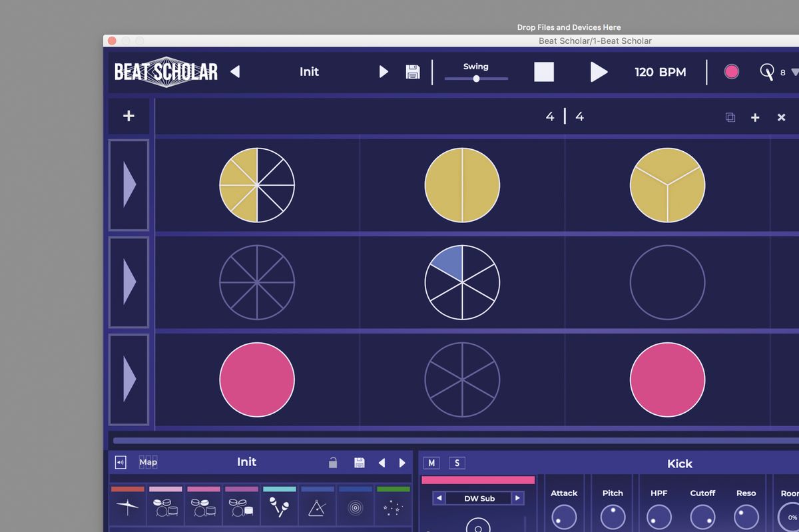Click the floppy disk save icon next to Init
The width and height of the screenshot is (799, 532).
coord(413,72)
